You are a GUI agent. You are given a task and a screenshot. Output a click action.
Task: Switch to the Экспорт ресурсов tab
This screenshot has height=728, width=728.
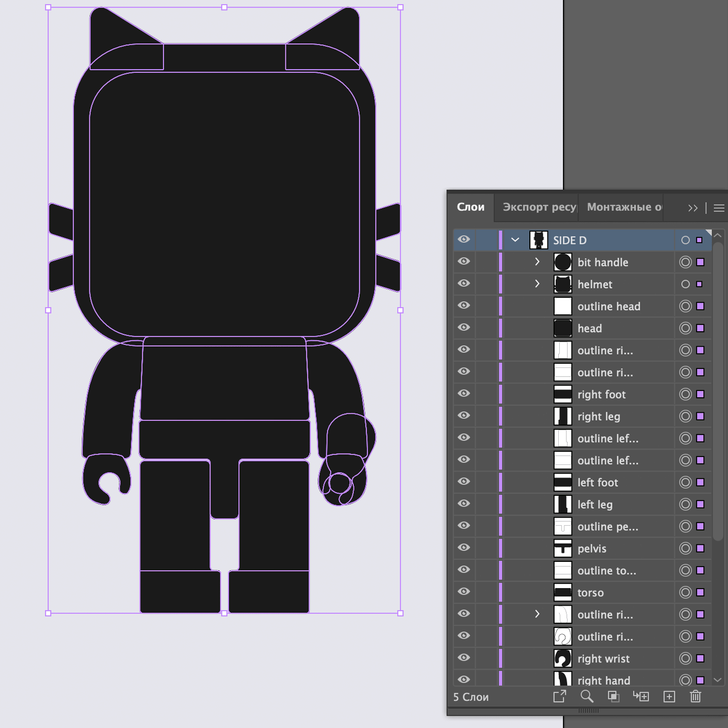point(539,207)
